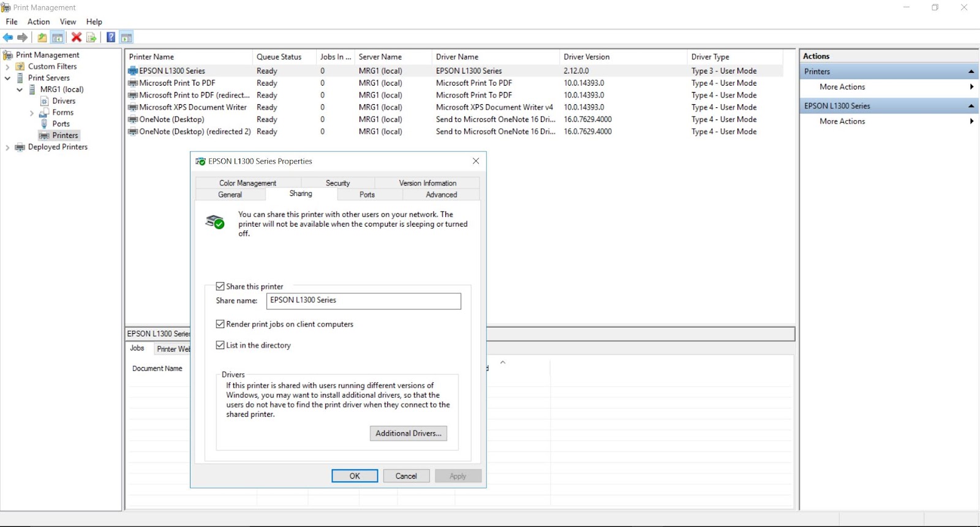Click the blue Back arrow in toolbar
The image size is (980, 527).
click(x=8, y=37)
